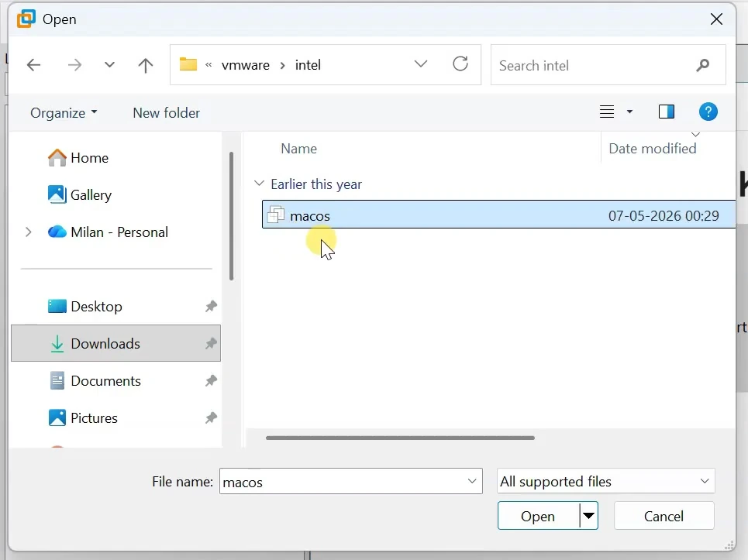The height and width of the screenshot is (560, 748).
Task: Click the navigation pane vertical scrollbar
Action: [x=231, y=216]
